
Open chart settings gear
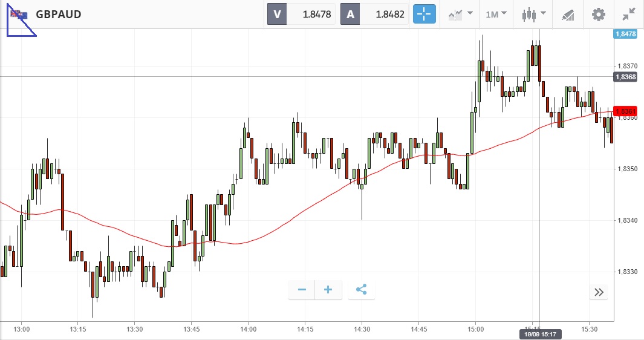coord(598,14)
